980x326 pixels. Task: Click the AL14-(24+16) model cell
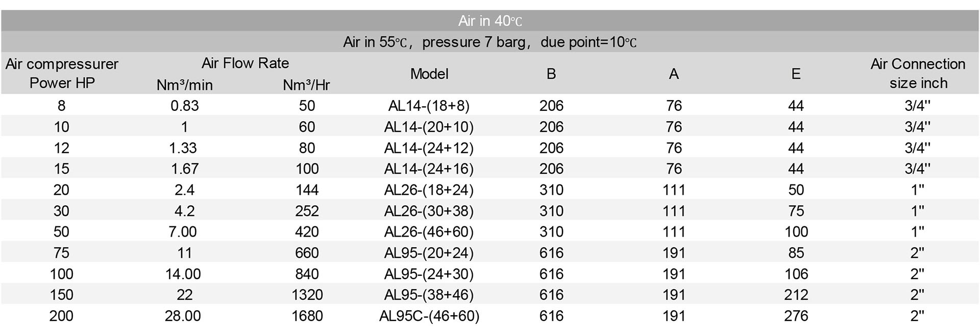(x=429, y=169)
